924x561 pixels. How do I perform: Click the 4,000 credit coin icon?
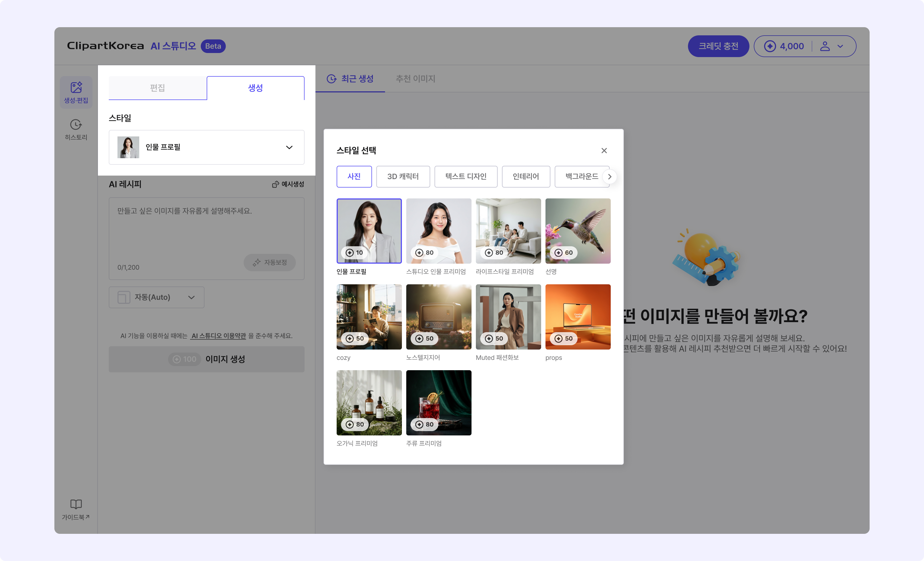pos(770,46)
